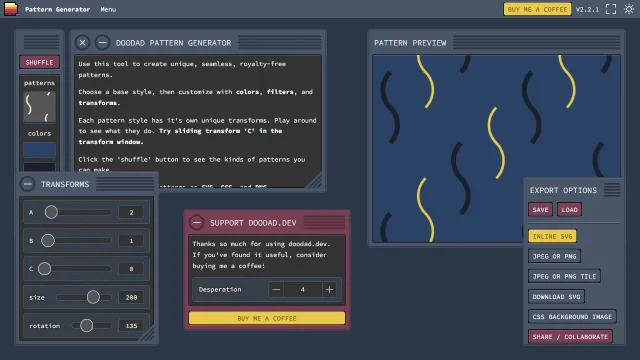Click the Pattern Preview title bar
This screenshot has height=360, width=640.
[x=496, y=42]
